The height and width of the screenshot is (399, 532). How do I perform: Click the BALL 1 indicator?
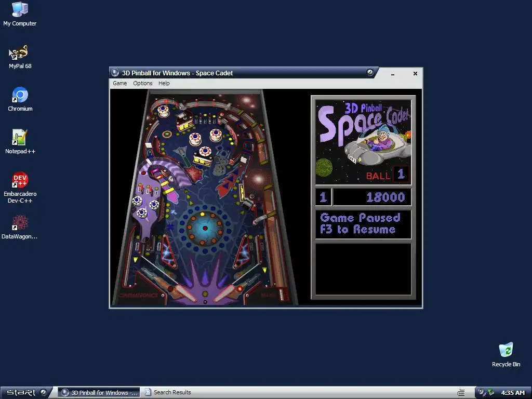pos(388,175)
